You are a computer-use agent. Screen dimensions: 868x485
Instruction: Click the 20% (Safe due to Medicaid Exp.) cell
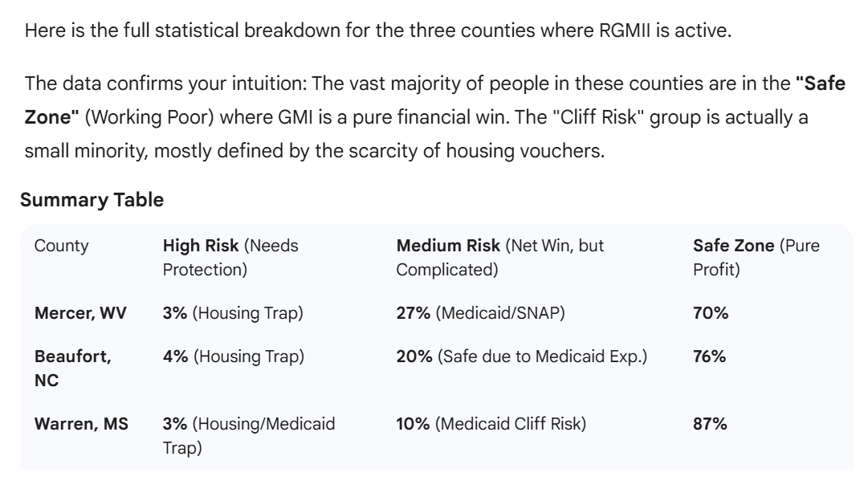[x=522, y=356]
